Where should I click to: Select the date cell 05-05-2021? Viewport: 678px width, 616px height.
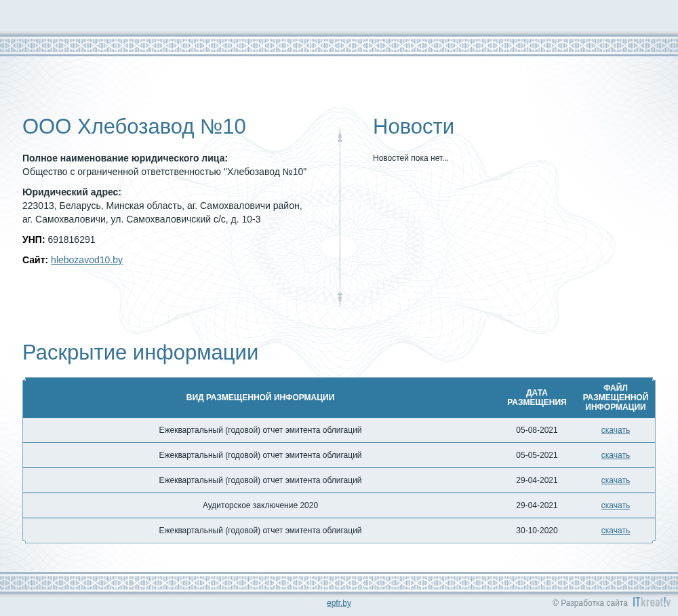536,455
